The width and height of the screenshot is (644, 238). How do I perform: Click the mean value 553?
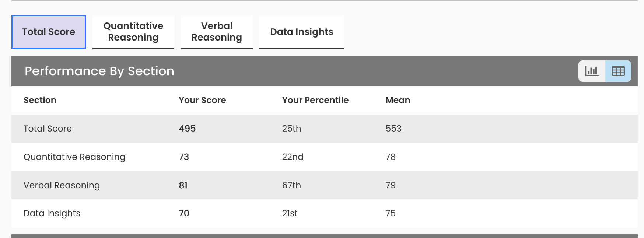coord(393,129)
